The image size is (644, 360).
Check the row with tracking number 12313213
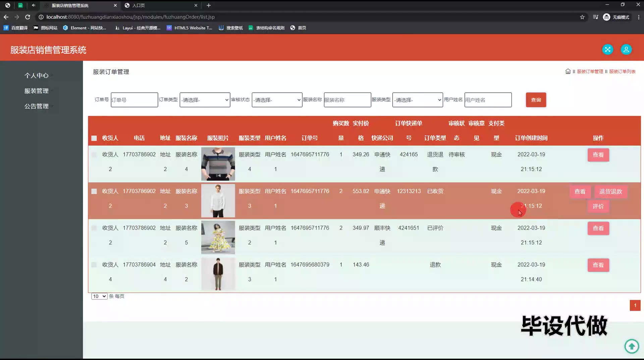pos(94,191)
